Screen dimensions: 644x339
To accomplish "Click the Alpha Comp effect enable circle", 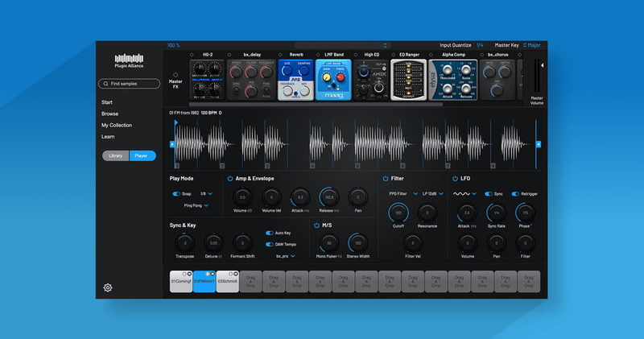I will 431,55.
